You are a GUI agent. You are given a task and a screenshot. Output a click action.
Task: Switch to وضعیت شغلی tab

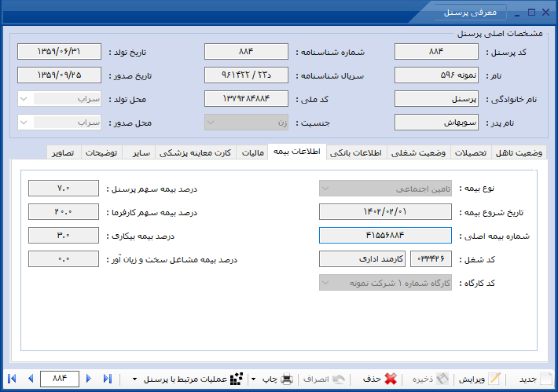418,152
